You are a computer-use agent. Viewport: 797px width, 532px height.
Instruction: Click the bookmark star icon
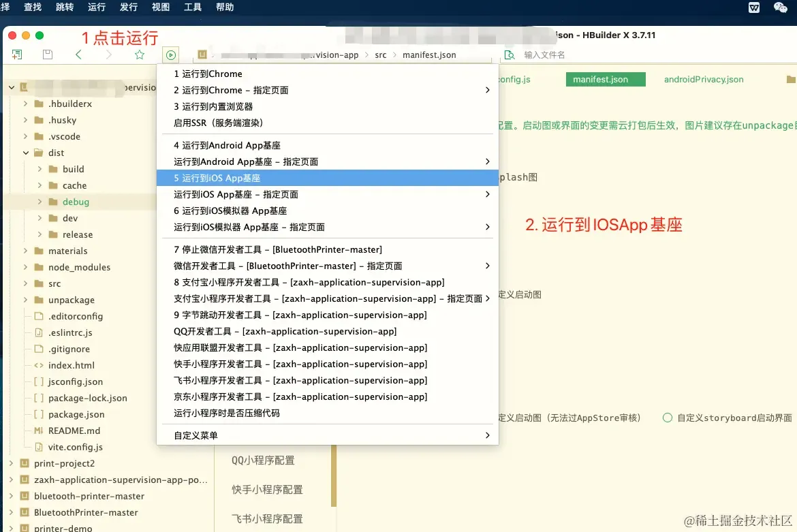tap(139, 54)
